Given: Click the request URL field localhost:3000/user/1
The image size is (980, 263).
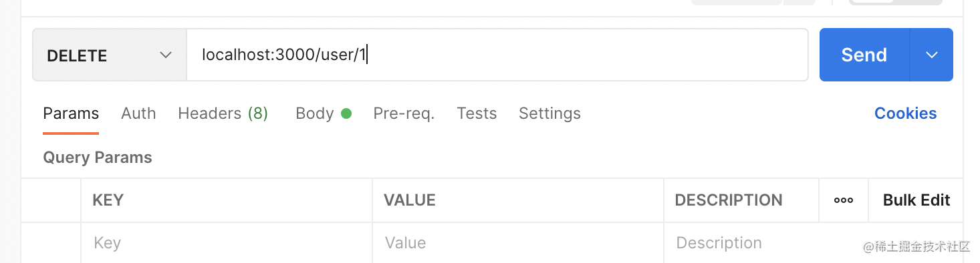Looking at the screenshot, I should tap(497, 55).
